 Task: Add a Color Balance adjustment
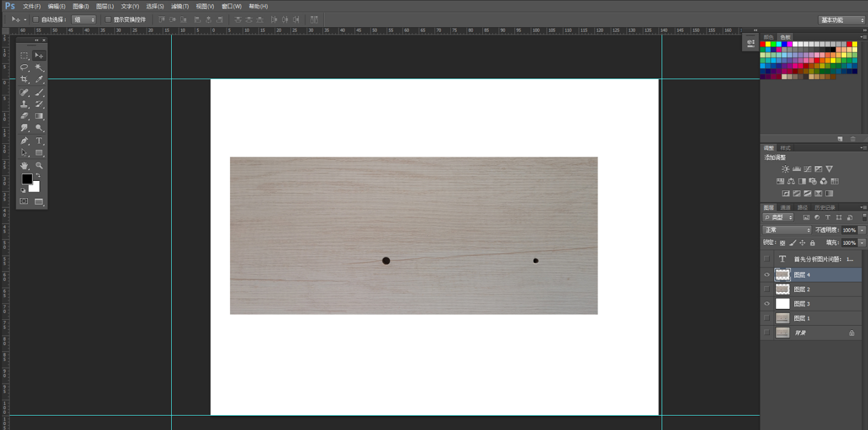(x=791, y=181)
